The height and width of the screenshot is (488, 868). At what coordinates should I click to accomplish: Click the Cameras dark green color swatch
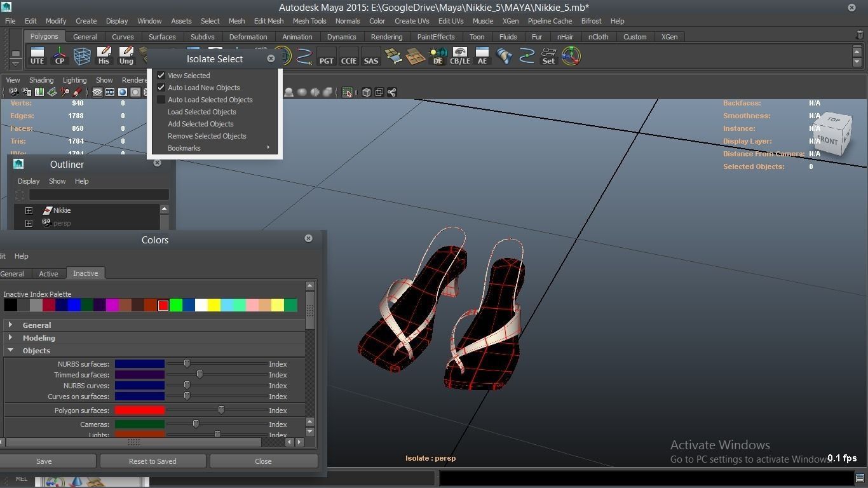pyautogui.click(x=140, y=424)
